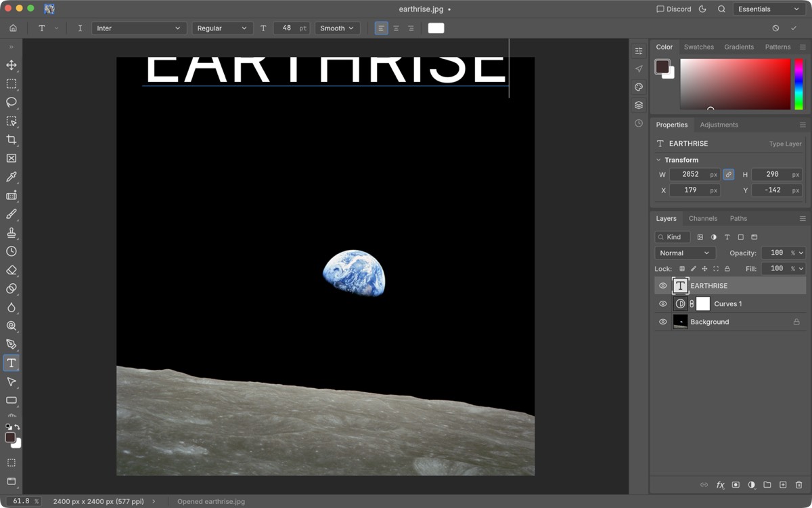812x508 pixels.
Task: Select the Move tool
Action: coord(12,65)
